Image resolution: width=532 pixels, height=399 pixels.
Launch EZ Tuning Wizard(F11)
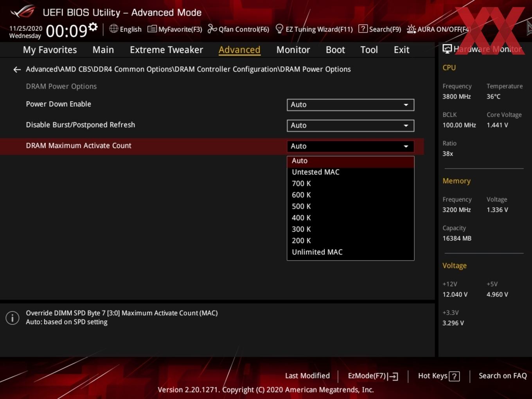coord(314,29)
